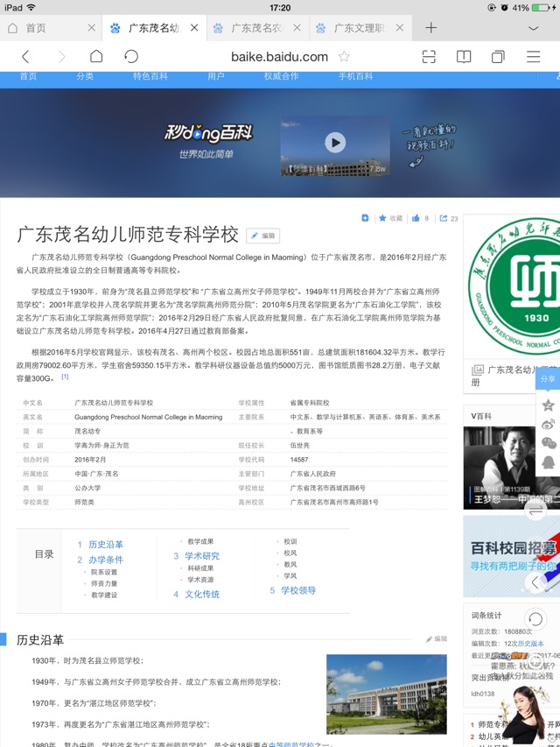Open 科研成果 sub-item in contents
The image size is (560, 747).
(x=200, y=567)
